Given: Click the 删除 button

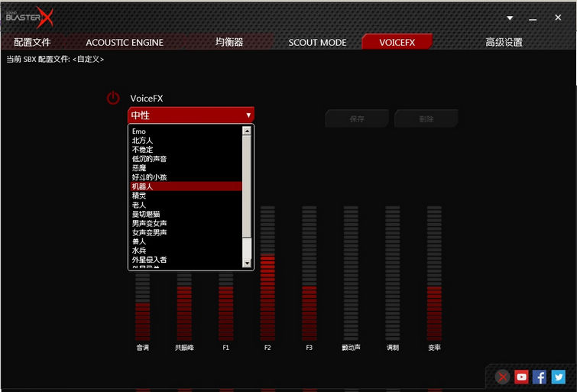Looking at the screenshot, I should pos(426,118).
